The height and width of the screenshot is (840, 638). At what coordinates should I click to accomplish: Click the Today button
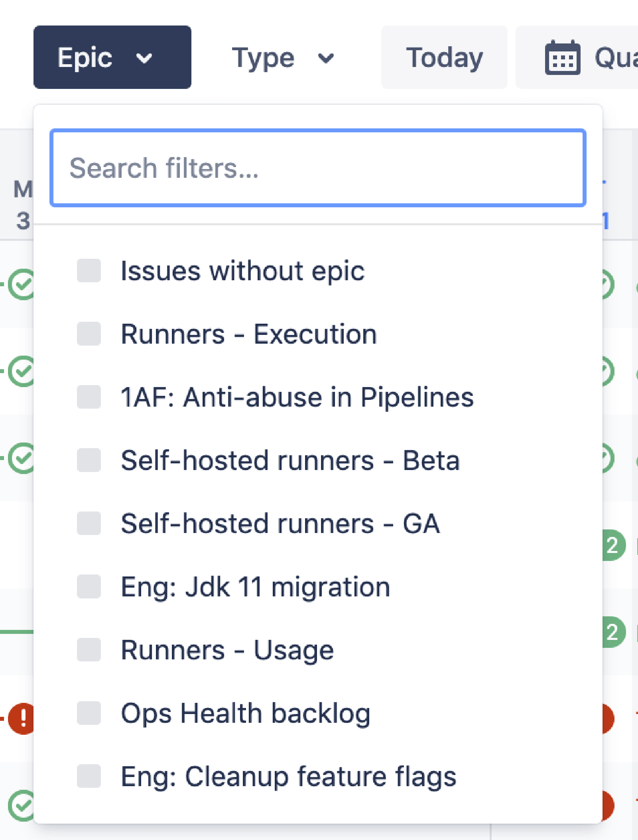(x=444, y=57)
